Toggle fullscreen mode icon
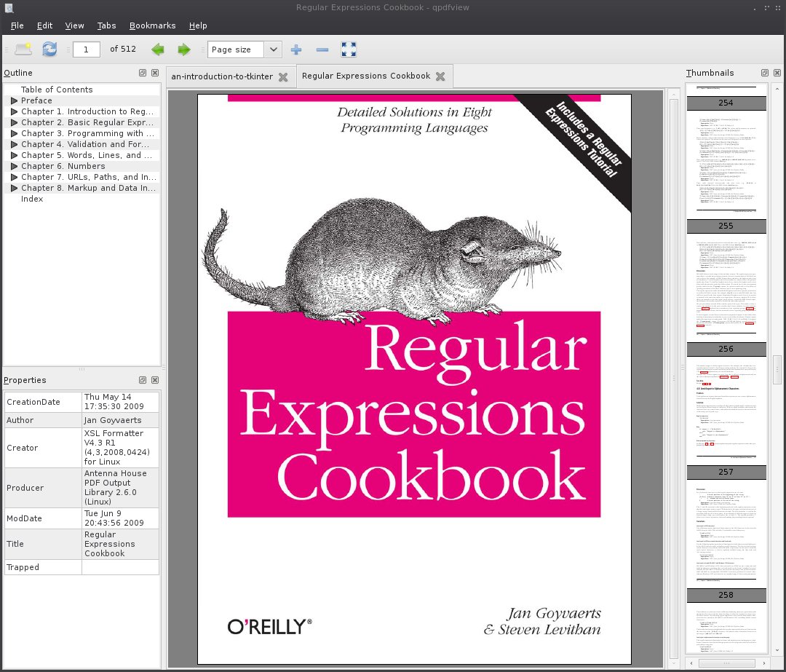 click(349, 50)
